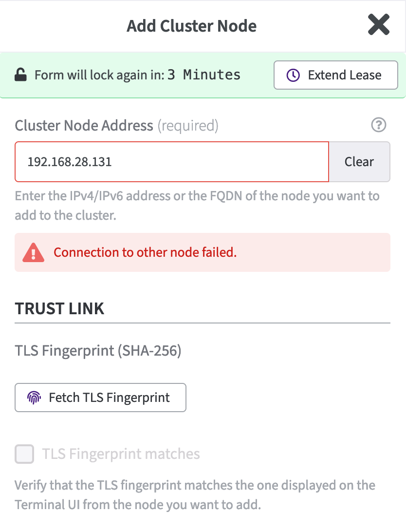The height and width of the screenshot is (532, 406).
Task: Click the X icon to close the dialog
Action: click(x=379, y=25)
